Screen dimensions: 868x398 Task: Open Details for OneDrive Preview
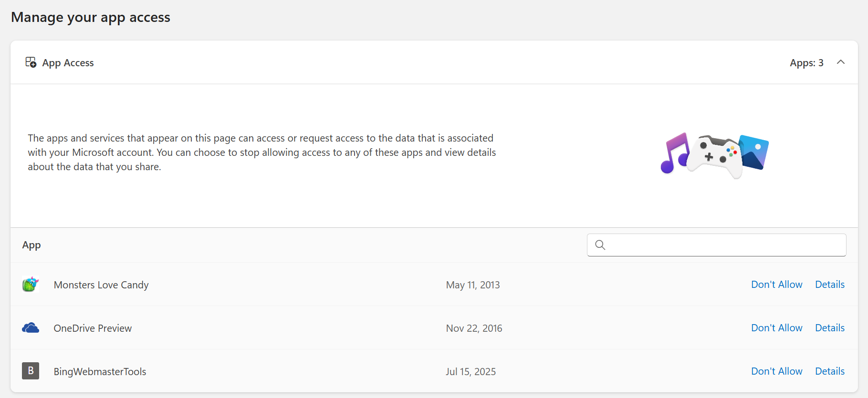(x=830, y=328)
